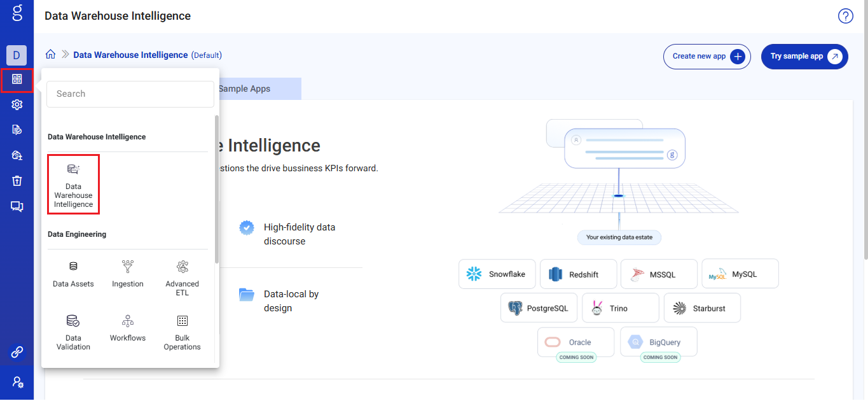Screen dimensions: 868x401
Task: Open the Data Assets app
Action: pos(73,274)
